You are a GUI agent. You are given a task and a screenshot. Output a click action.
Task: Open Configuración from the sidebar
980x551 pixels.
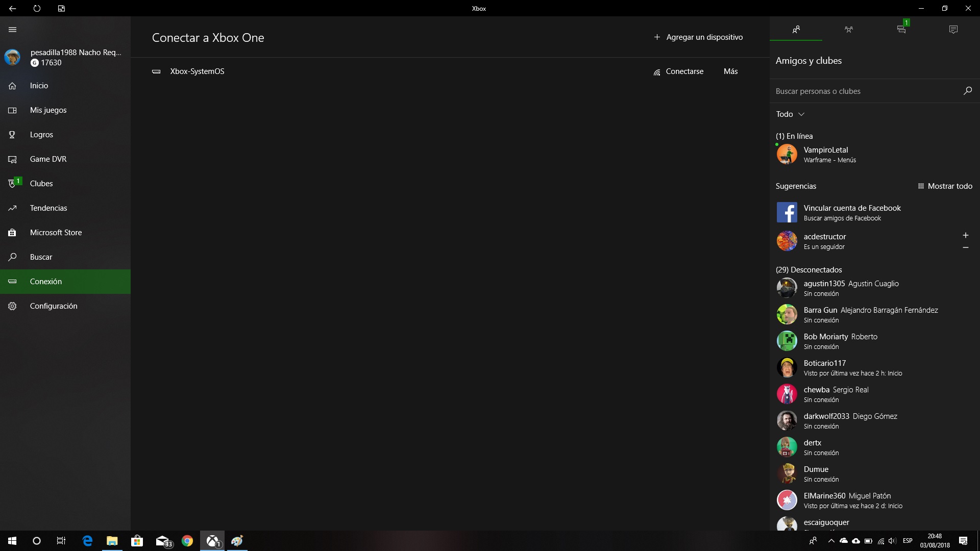(54, 306)
